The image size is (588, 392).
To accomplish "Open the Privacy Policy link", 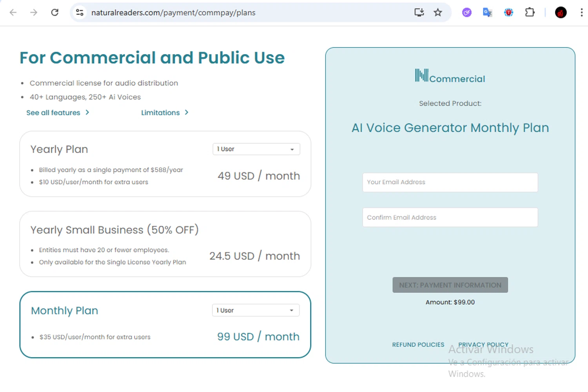I will coord(483,345).
